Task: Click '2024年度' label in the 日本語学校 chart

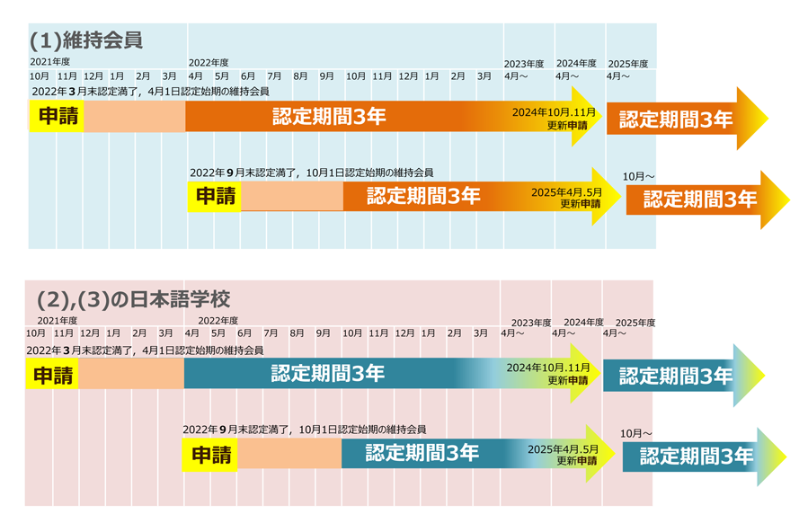Action: pyautogui.click(x=583, y=322)
